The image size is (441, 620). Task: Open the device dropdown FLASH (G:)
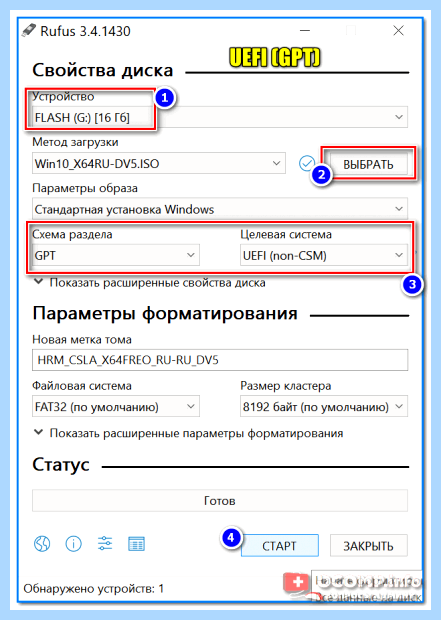(x=220, y=117)
